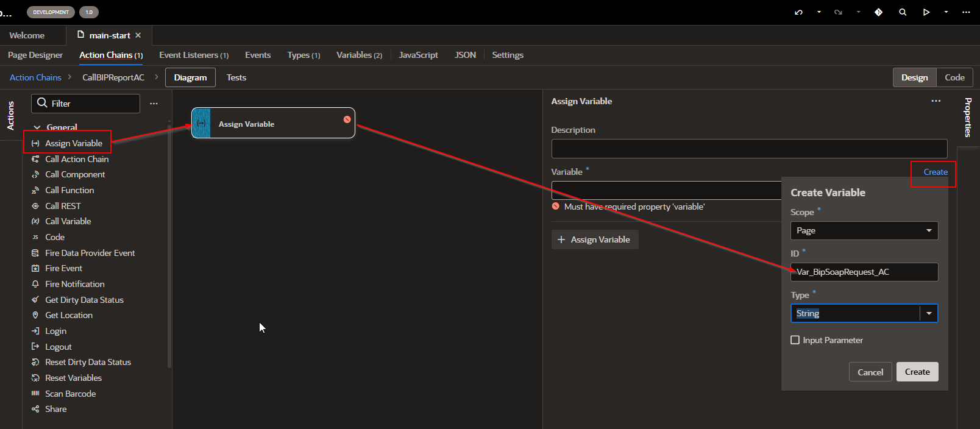
Task: Switch to Code mode
Action: [x=954, y=77]
